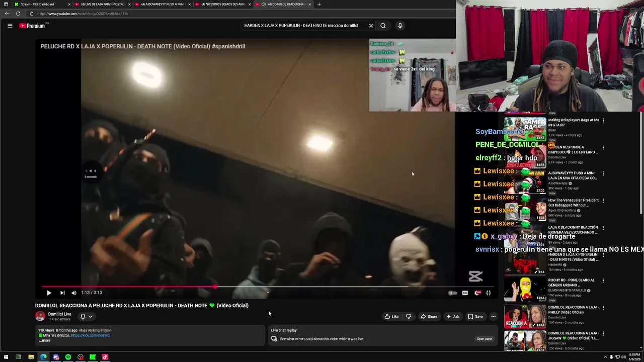
Task: Open a new browser tab
Action: click(x=319, y=4)
